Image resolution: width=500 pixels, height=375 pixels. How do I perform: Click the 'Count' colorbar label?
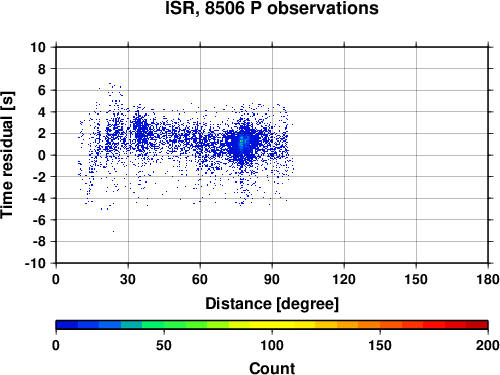(272, 368)
